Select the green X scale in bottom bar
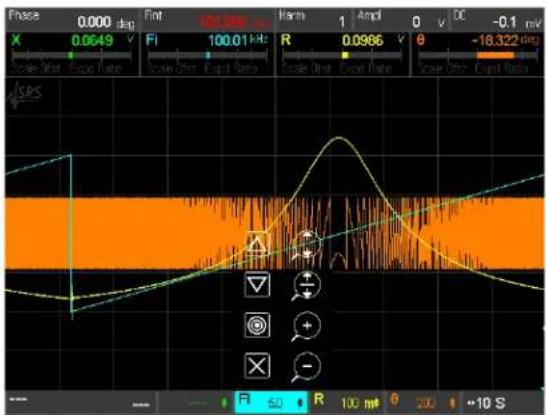Image resolution: width=546 pixels, height=415 pixels. tap(195, 402)
